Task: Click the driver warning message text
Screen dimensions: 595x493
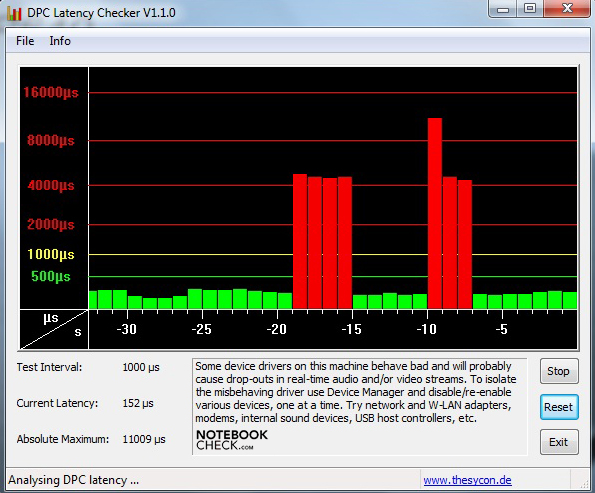Action: (x=356, y=392)
